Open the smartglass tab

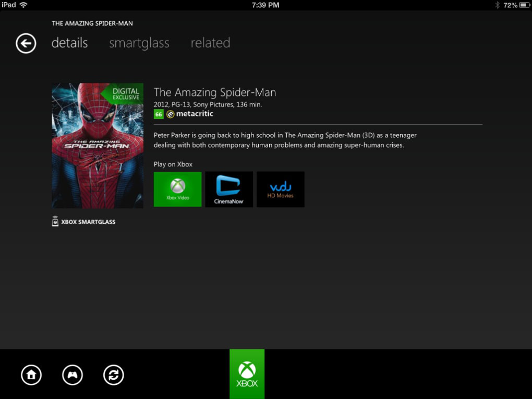[x=139, y=43]
